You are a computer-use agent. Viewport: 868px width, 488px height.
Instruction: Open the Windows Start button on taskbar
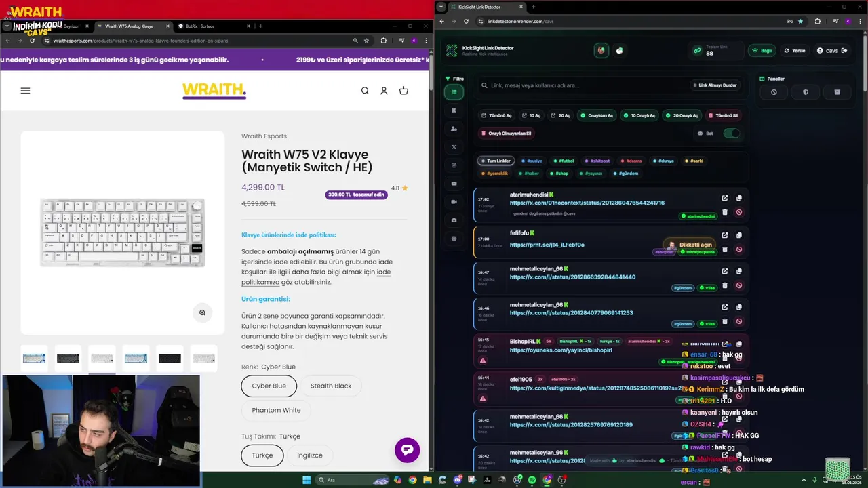(307, 480)
